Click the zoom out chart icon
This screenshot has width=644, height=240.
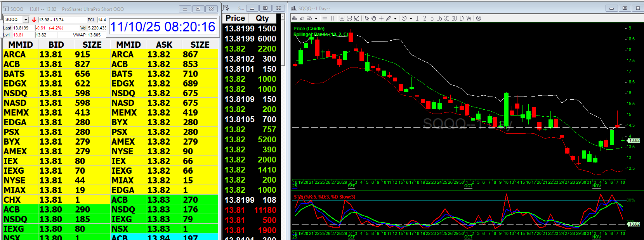pos(349,18)
